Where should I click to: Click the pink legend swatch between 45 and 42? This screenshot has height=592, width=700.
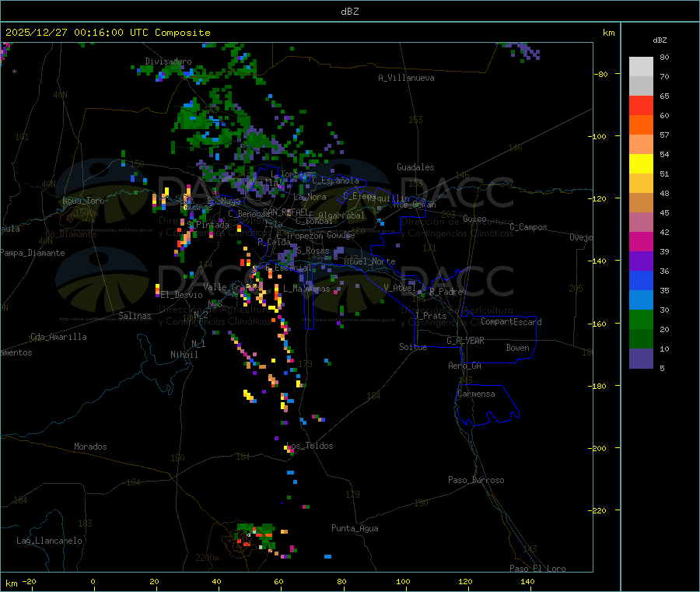(x=641, y=222)
